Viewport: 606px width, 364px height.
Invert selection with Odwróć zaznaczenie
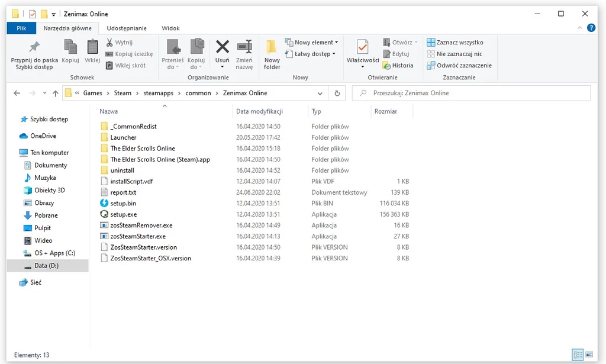(459, 65)
